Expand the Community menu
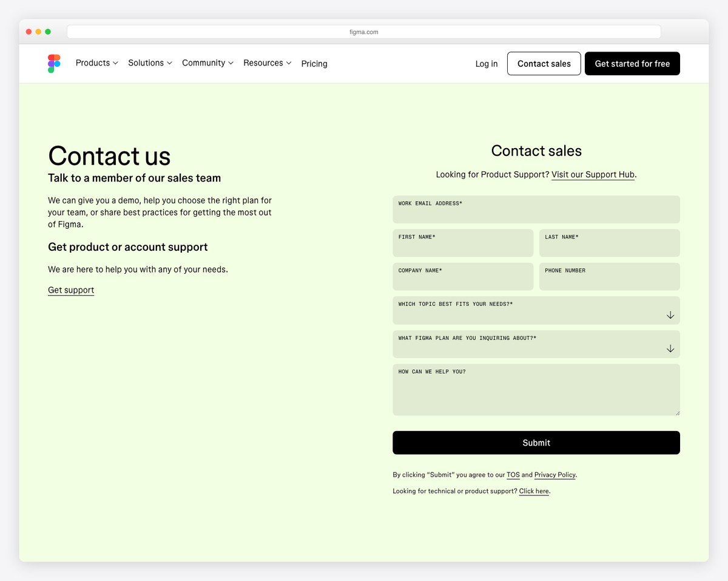Image resolution: width=728 pixels, height=581 pixels. click(x=206, y=63)
